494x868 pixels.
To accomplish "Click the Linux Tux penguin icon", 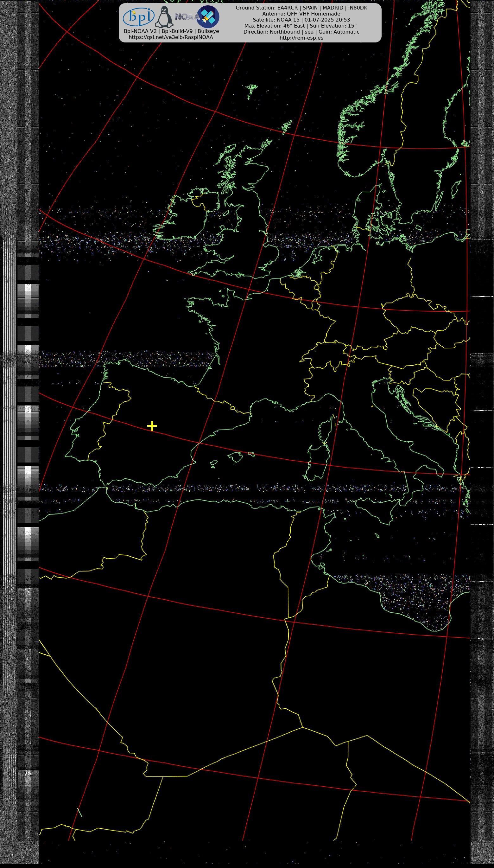I will (164, 17).
